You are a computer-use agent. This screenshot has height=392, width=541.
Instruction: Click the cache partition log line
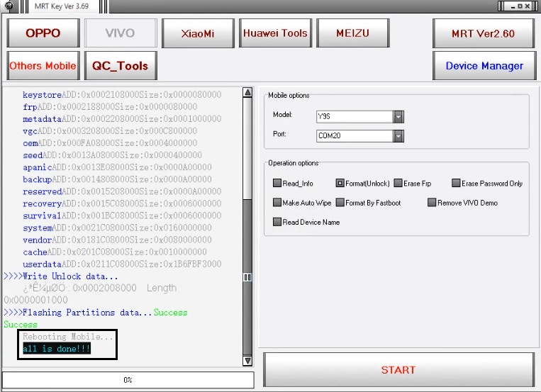(x=115, y=252)
